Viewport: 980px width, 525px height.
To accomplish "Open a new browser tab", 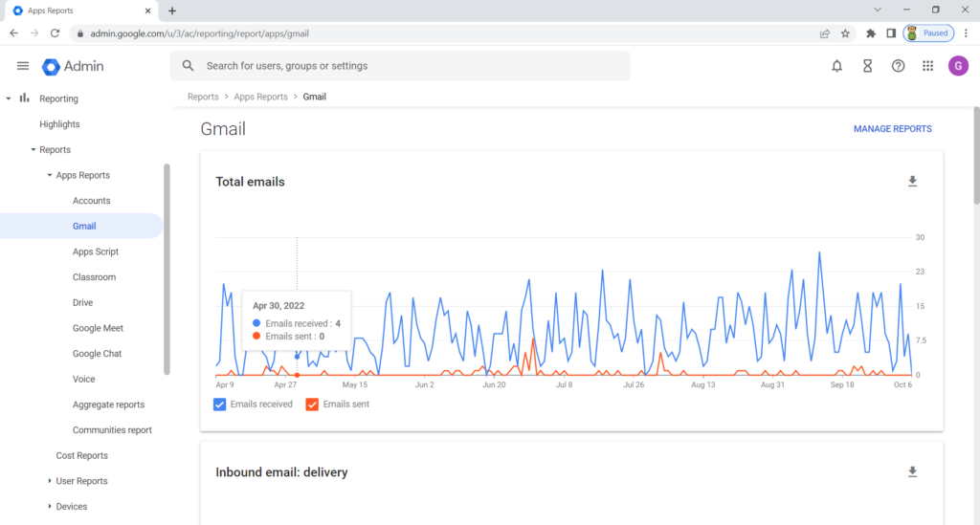I will coord(172,11).
